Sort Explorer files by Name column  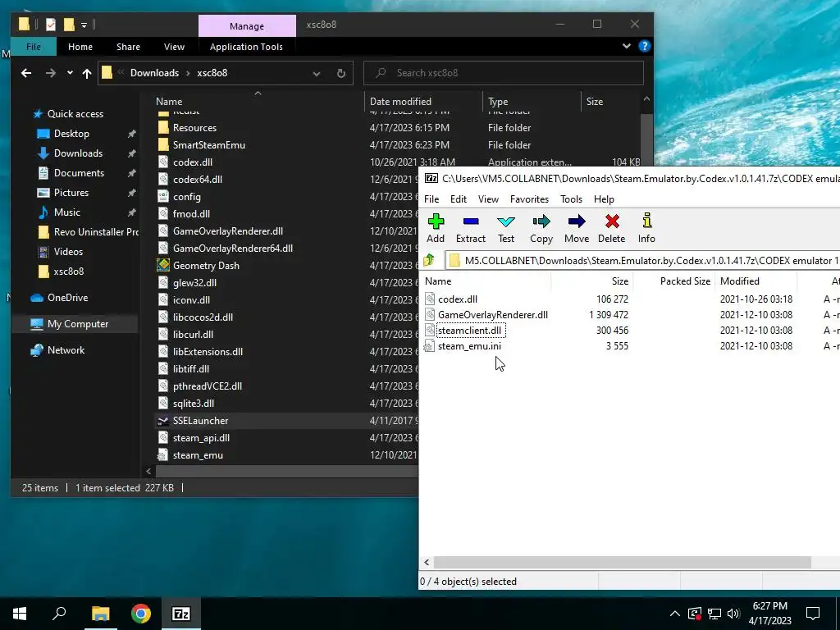(x=169, y=101)
